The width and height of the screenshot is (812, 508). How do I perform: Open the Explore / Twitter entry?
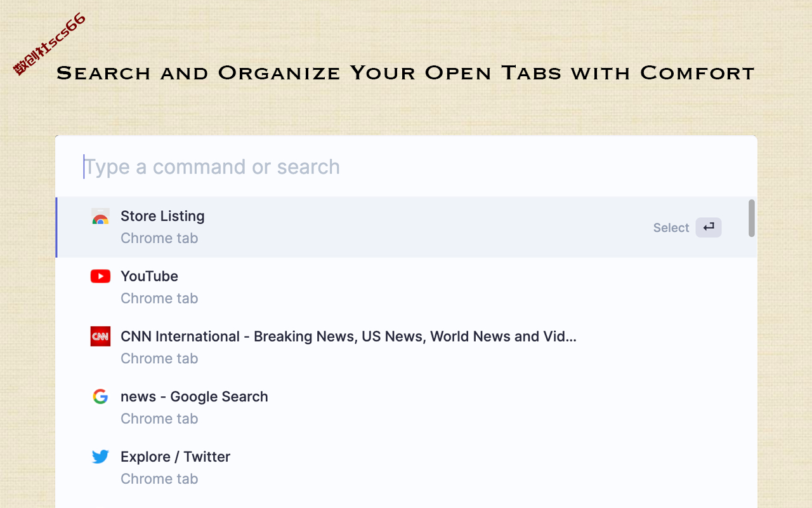(x=406, y=468)
